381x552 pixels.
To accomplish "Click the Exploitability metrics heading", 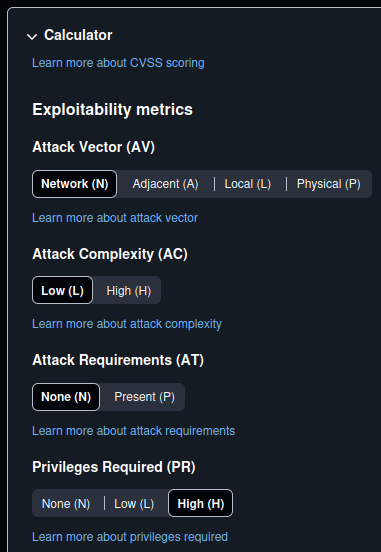I will pos(112,109).
